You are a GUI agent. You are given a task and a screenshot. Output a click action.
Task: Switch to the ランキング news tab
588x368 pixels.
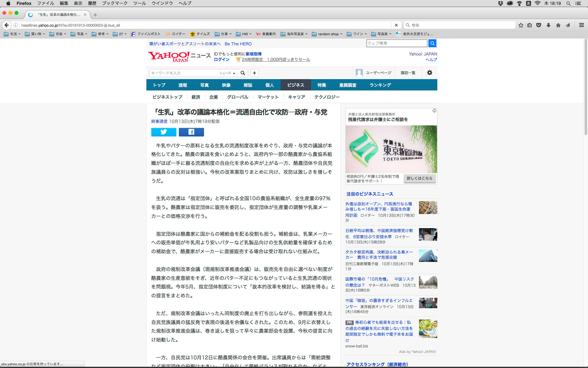(x=380, y=85)
